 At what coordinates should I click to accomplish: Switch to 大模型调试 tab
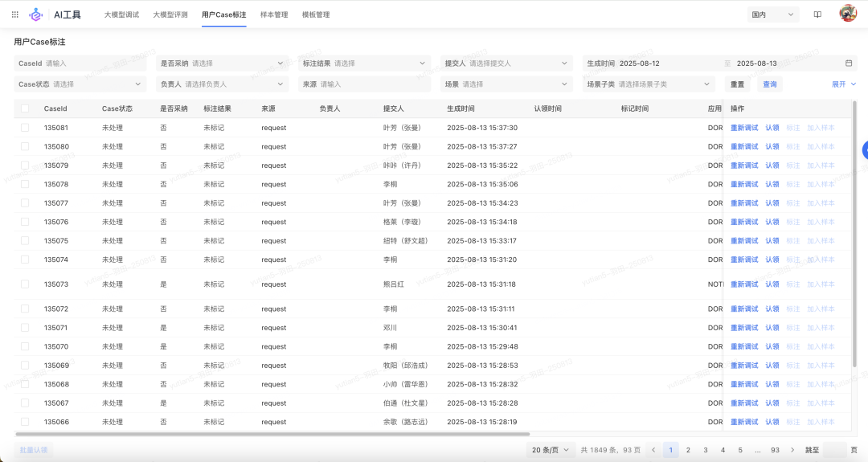[x=122, y=14]
